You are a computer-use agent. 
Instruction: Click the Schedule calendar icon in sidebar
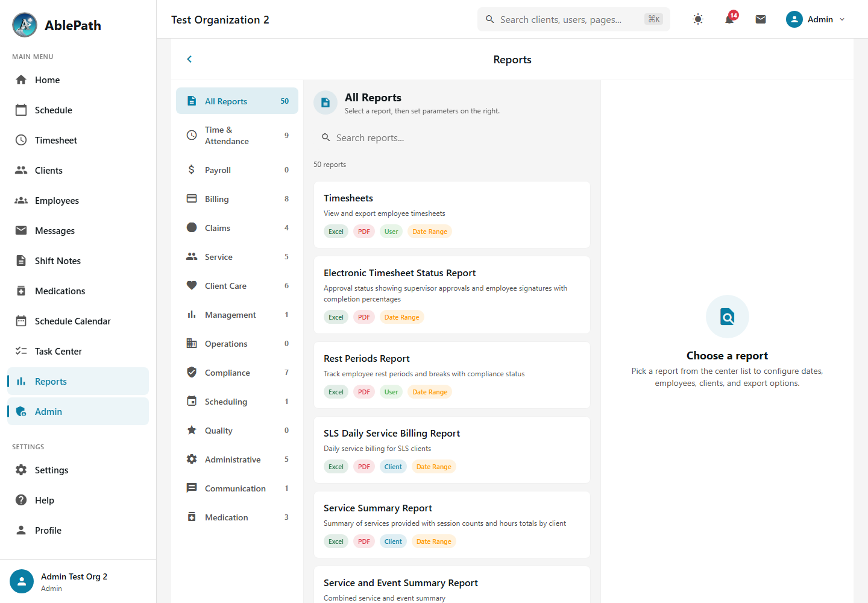[21, 110]
